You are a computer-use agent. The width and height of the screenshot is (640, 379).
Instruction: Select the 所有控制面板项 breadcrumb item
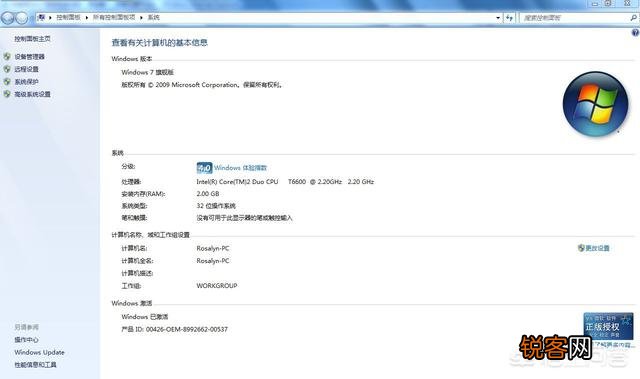click(114, 17)
